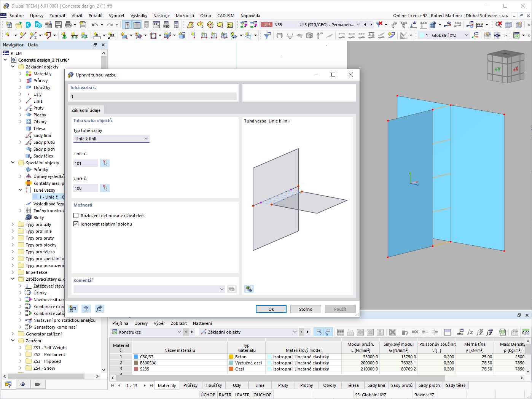Expand the Materiály tree node
This screenshot has width=532, height=399.
21,74
